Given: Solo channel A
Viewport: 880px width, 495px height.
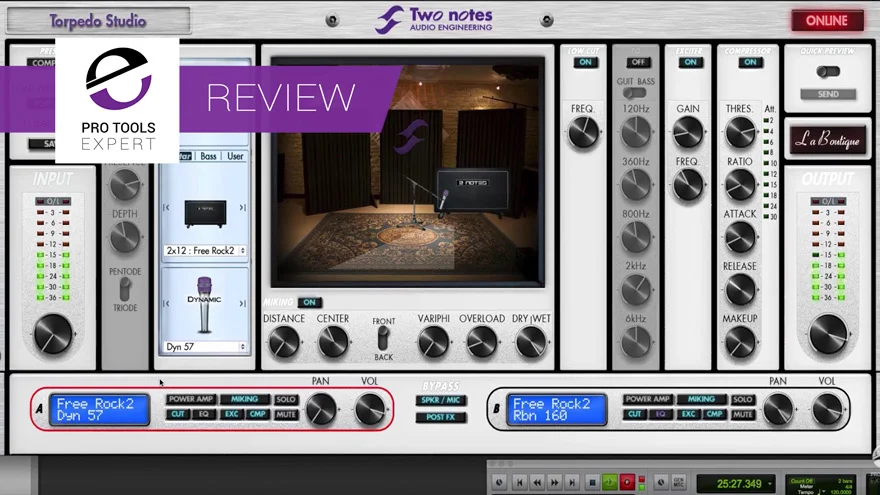Looking at the screenshot, I should 285,400.
